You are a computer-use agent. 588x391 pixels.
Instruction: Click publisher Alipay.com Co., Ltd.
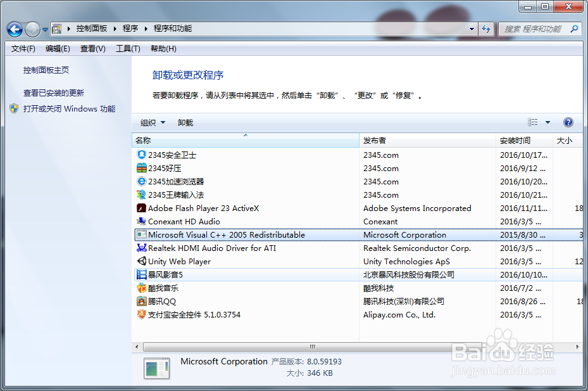point(399,315)
